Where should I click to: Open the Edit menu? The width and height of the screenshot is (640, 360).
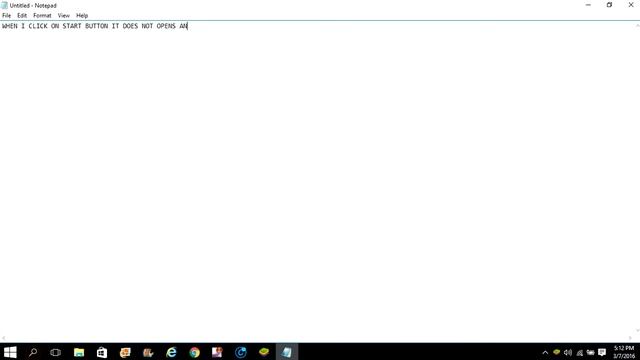[22, 16]
